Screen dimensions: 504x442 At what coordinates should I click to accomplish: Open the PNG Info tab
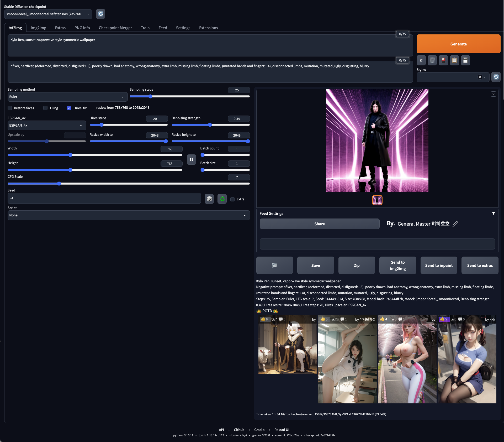[82, 28]
